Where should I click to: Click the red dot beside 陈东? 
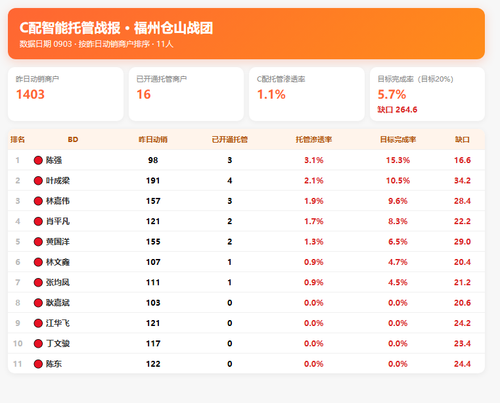38,364
